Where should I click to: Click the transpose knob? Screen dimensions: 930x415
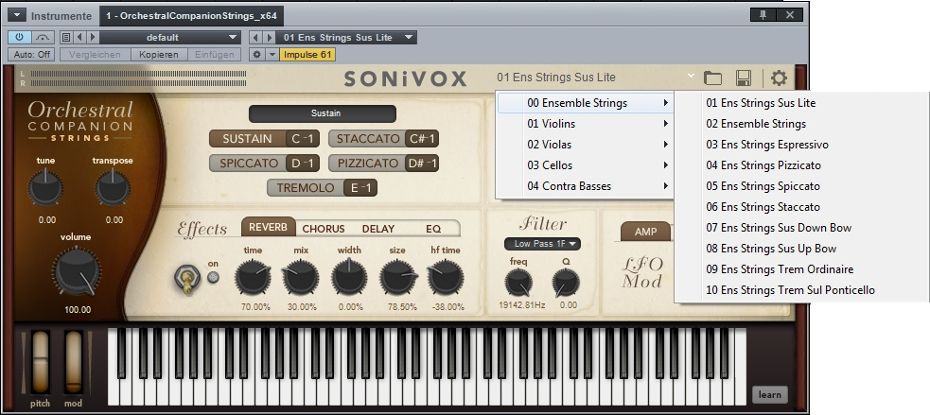(x=113, y=188)
